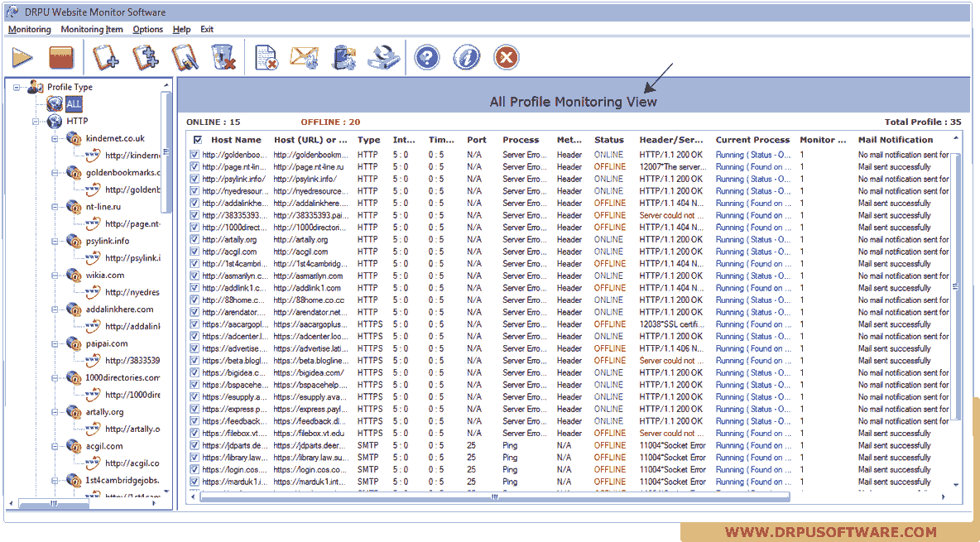Start monitoring with the play icon
The width and height of the screenshot is (980, 542).
pos(22,58)
